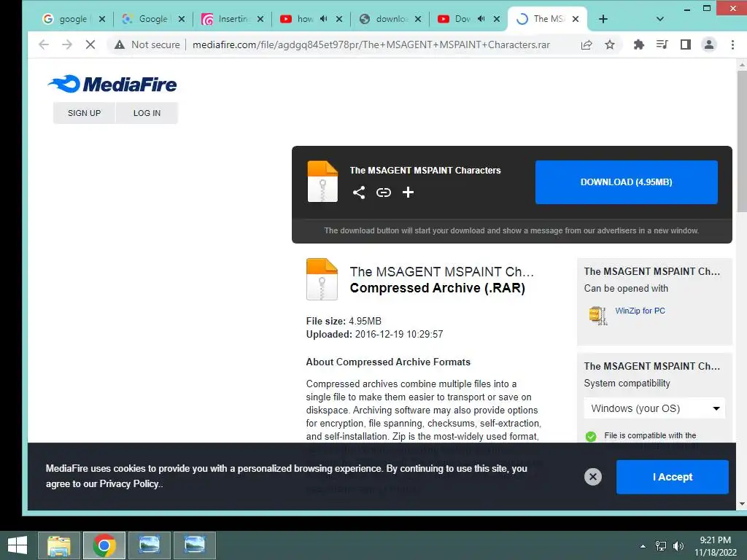Screen dimensions: 747x560
Task: Open the tab search chevron
Action: click(x=659, y=19)
